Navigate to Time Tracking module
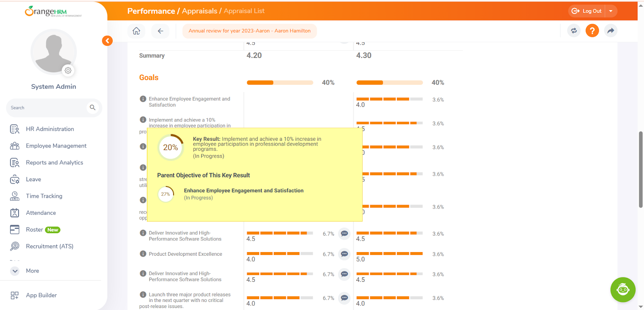This screenshot has height=310, width=644. [44, 196]
